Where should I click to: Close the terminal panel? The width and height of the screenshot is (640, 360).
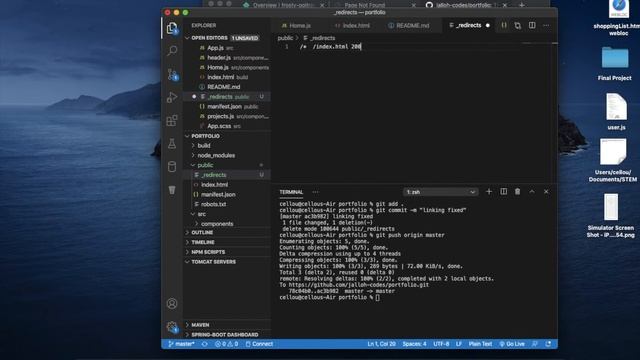[x=546, y=191]
